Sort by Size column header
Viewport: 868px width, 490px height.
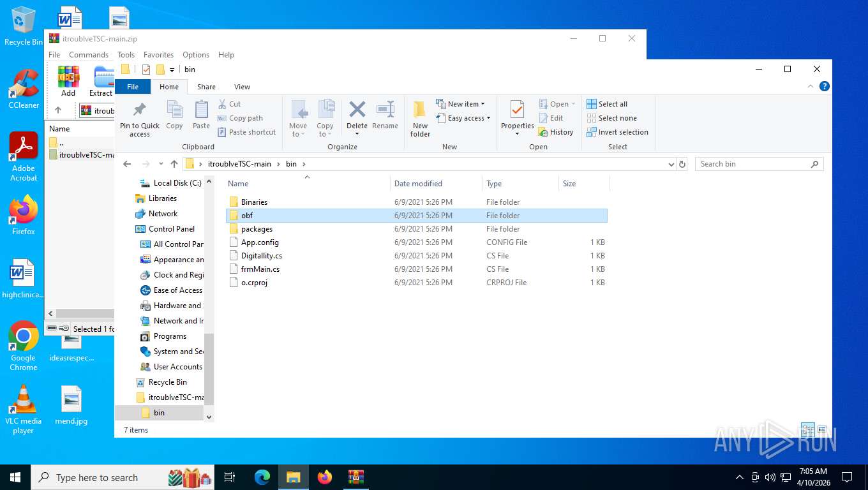583,184
